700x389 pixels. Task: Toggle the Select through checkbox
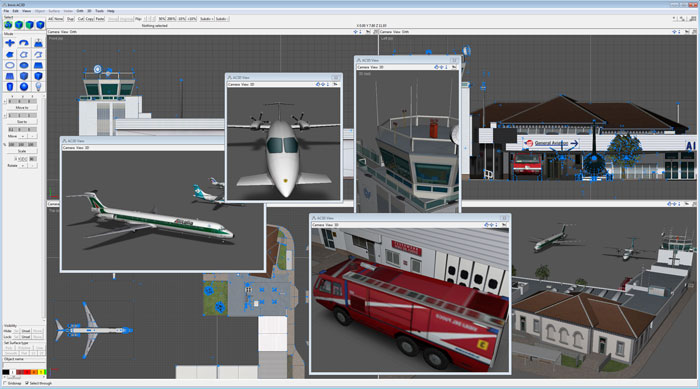click(27, 383)
